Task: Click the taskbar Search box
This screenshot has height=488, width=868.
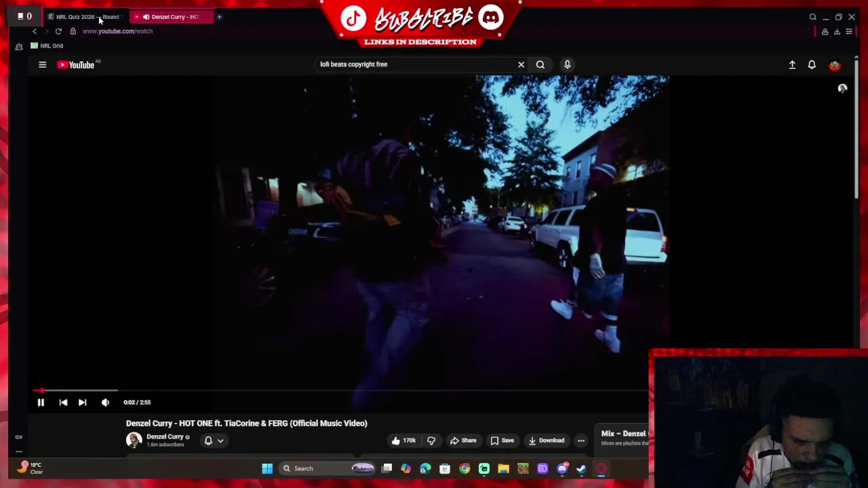Action: 327,468
